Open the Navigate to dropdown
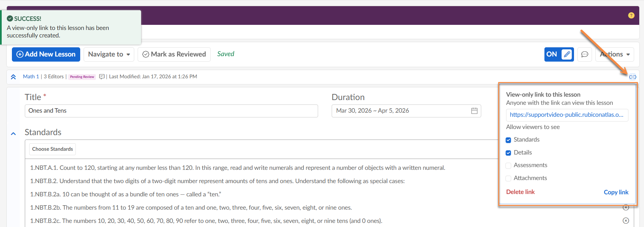The image size is (644, 227). pyautogui.click(x=109, y=54)
